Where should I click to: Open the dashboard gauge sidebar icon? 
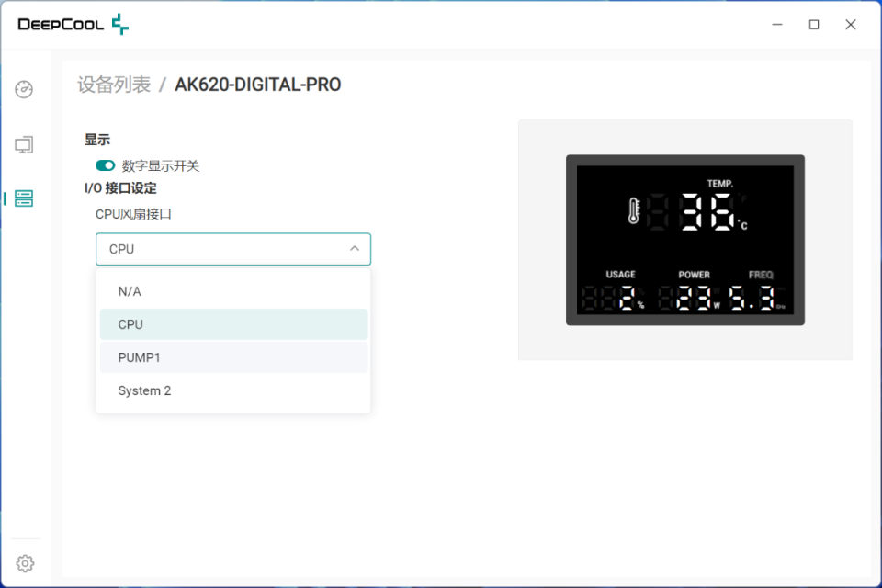[24, 89]
